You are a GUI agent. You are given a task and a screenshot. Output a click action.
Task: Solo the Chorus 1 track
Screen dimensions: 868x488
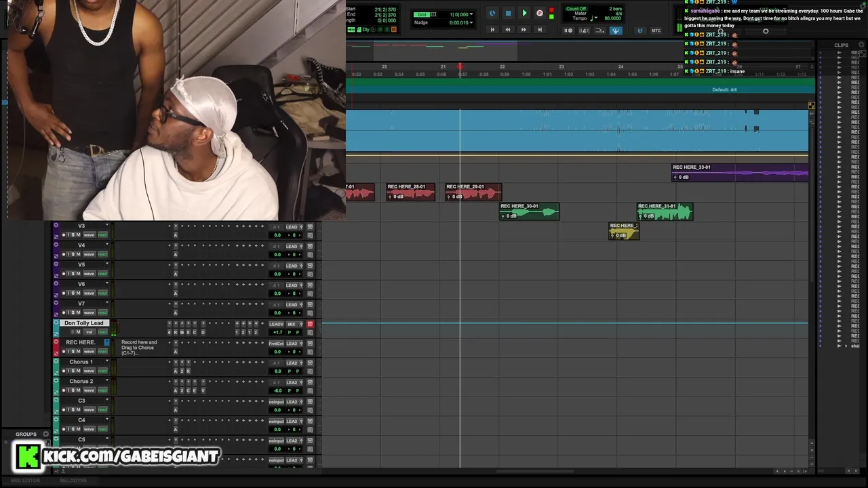pyautogui.click(x=73, y=371)
